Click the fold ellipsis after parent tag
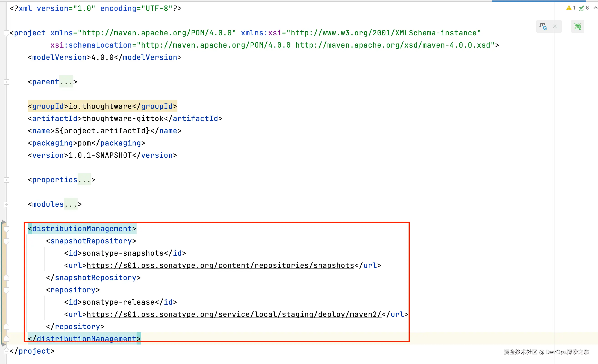The image size is (598, 364). [x=66, y=82]
